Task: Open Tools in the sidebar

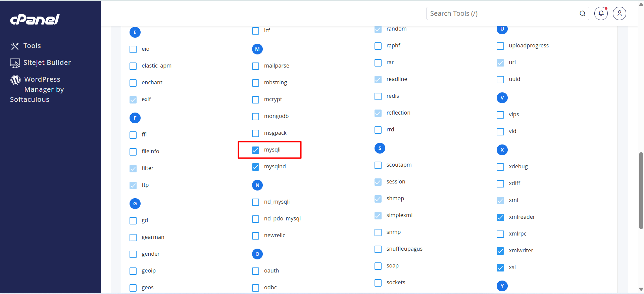Action: [x=32, y=46]
